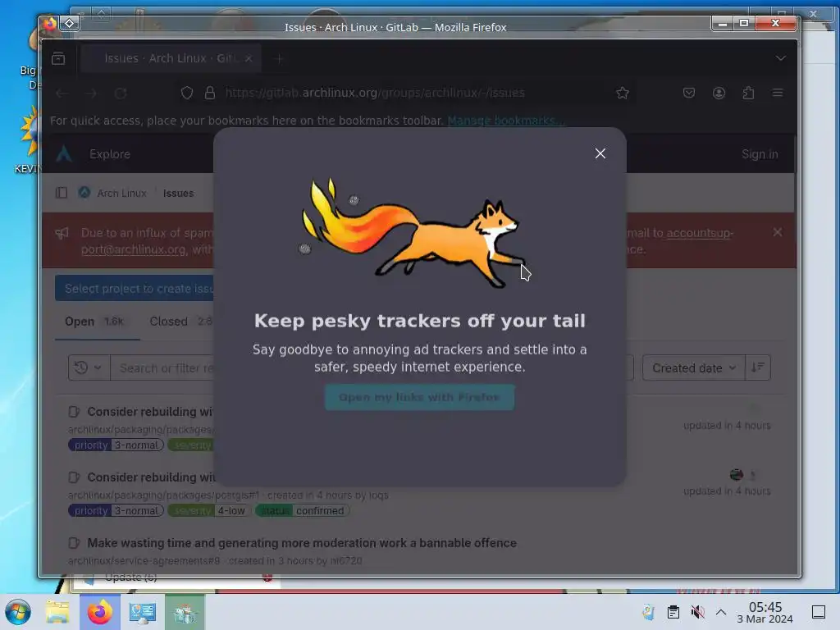This screenshot has height=630, width=840.
Task: Click second issue's 'priority 3-normal' label
Action: [116, 510]
